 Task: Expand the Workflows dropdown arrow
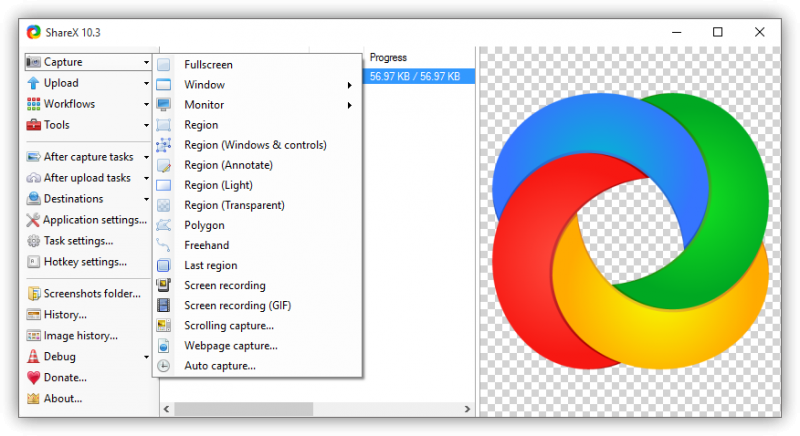click(146, 104)
